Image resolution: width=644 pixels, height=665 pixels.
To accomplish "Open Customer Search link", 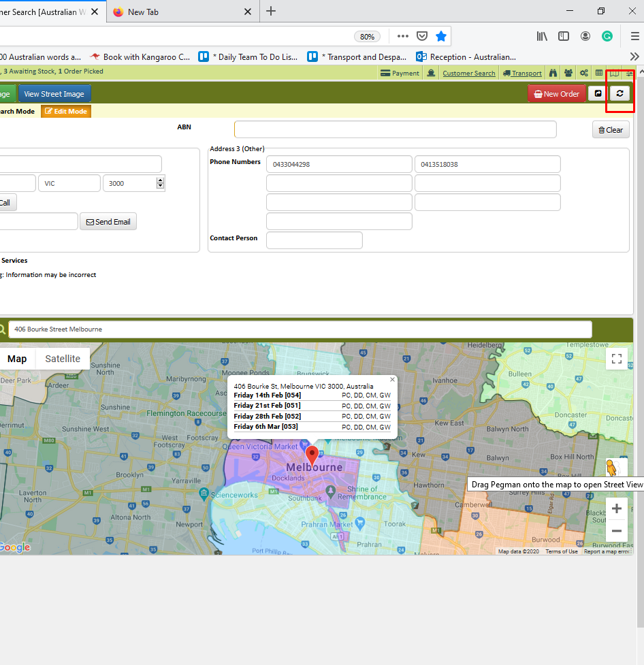I will 469,74.
